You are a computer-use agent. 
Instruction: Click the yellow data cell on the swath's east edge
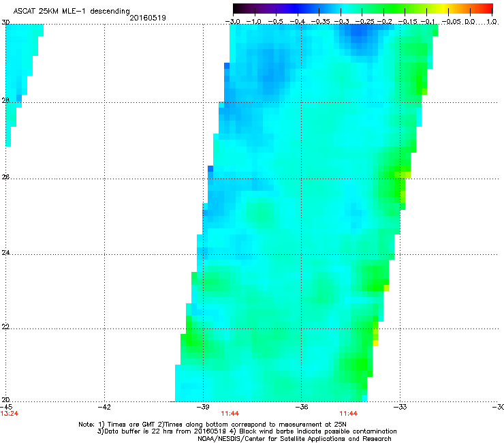click(375, 343)
